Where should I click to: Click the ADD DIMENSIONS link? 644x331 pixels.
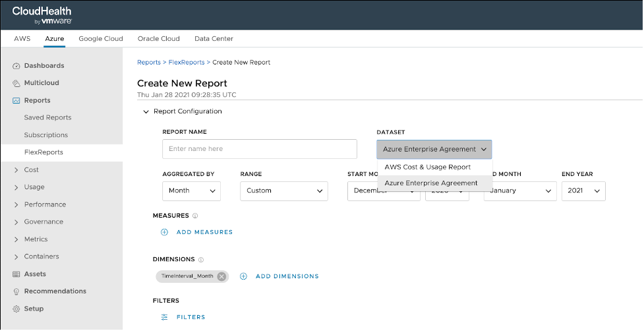point(287,276)
